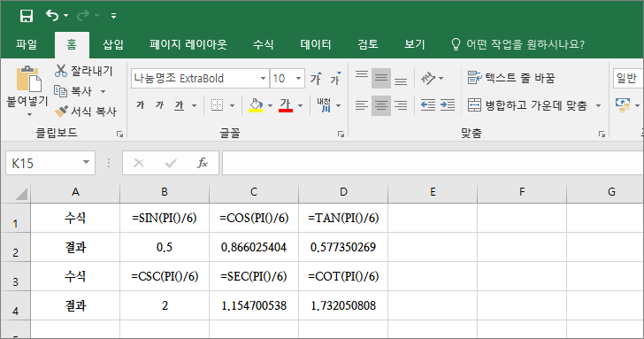
Task: Open 병합하고 가운데 맞춤 dropdown arrow
Action: (x=598, y=106)
